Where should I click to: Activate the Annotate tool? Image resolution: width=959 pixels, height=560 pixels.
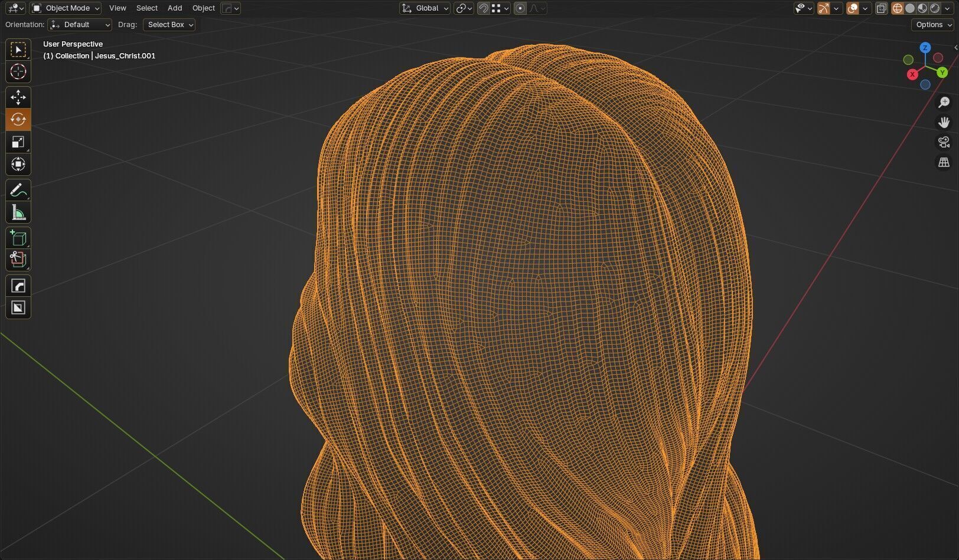(18, 191)
